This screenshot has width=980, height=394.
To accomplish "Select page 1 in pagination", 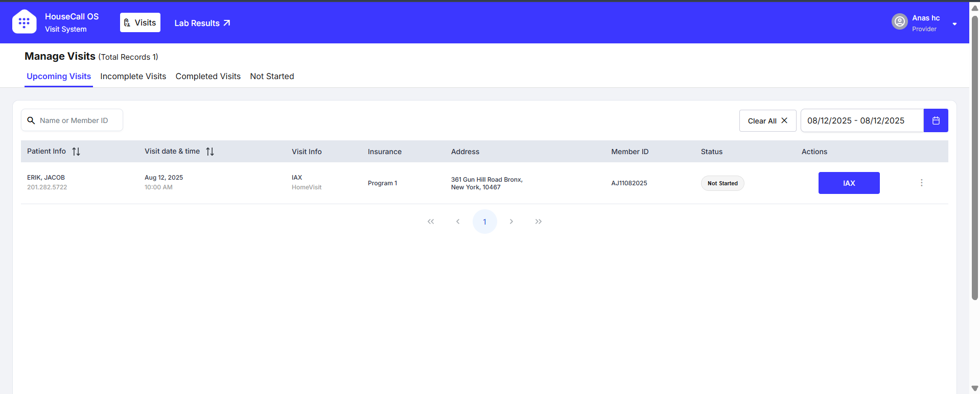I will point(484,221).
